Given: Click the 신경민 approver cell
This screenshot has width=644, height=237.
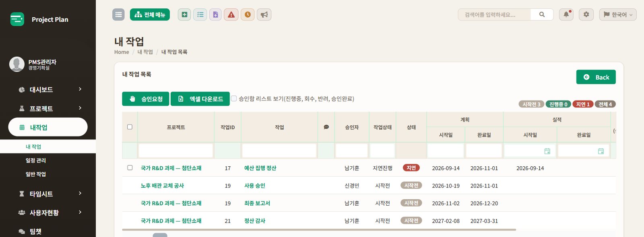Looking at the screenshot, I should [x=352, y=186].
